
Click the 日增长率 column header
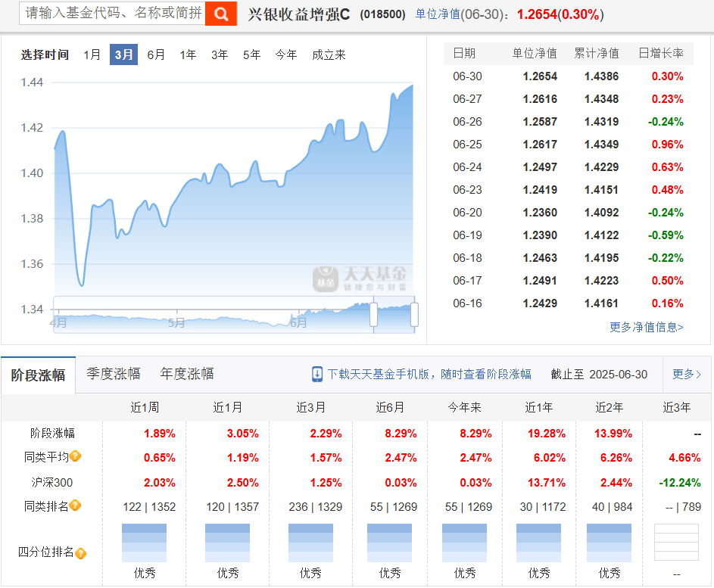(661, 53)
